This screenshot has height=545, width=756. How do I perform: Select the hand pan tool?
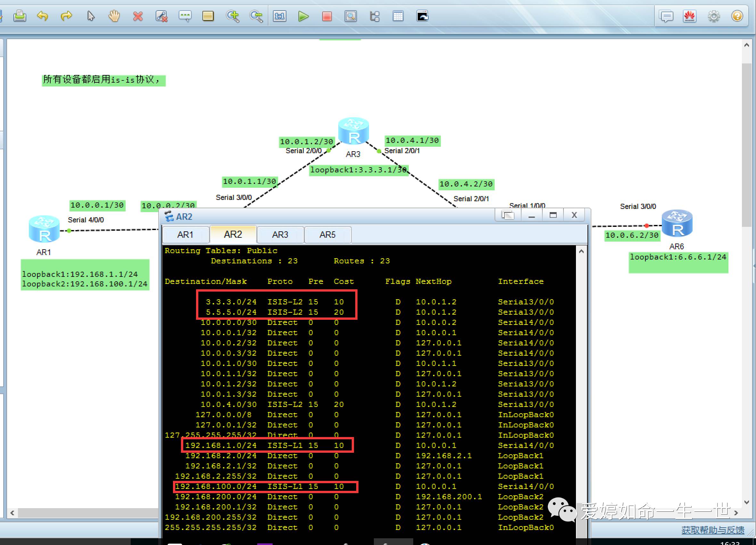pos(114,16)
